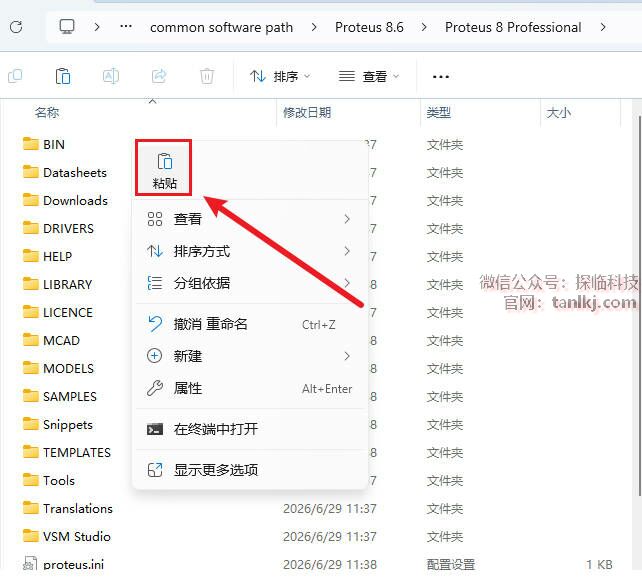Expand chevron after Proteus 8.6
The height and width of the screenshot is (577, 642).
pos(424,27)
